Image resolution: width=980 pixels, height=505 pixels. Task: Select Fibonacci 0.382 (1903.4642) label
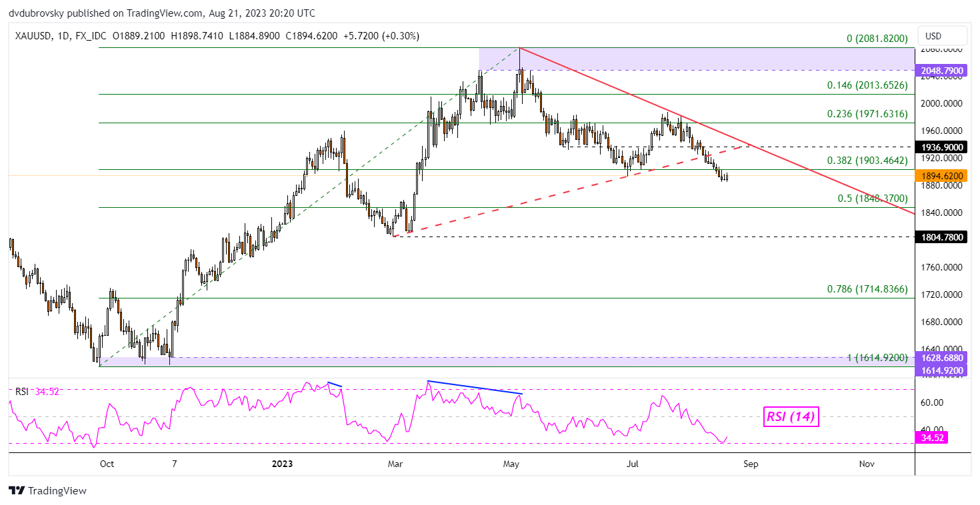click(x=867, y=161)
